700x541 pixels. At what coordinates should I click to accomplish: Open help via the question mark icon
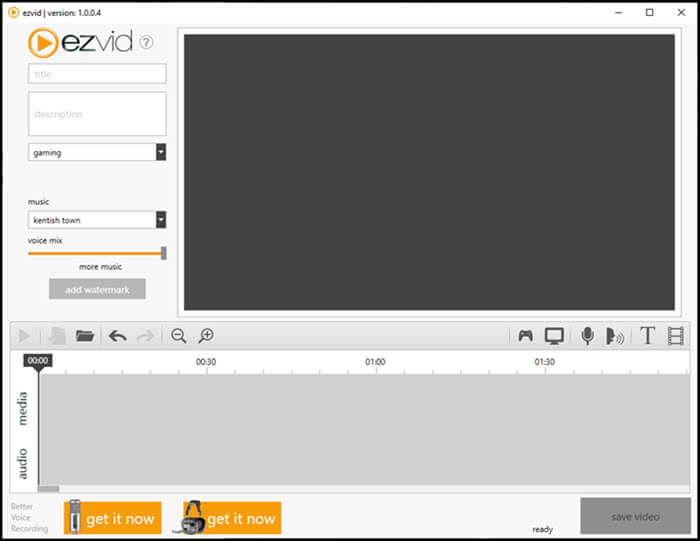click(146, 42)
